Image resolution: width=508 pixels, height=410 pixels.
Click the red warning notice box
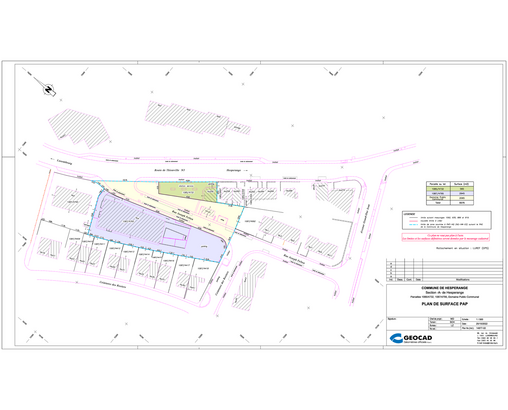click(446, 237)
